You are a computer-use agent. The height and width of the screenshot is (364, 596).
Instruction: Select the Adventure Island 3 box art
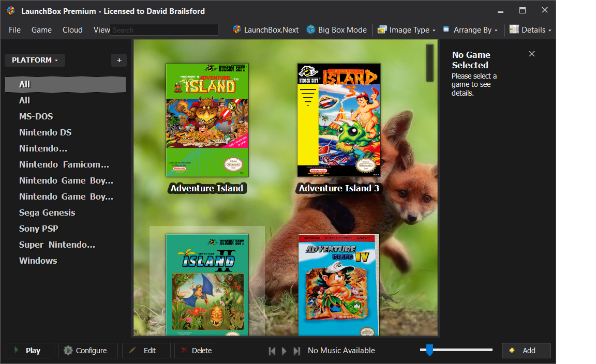[339, 120]
